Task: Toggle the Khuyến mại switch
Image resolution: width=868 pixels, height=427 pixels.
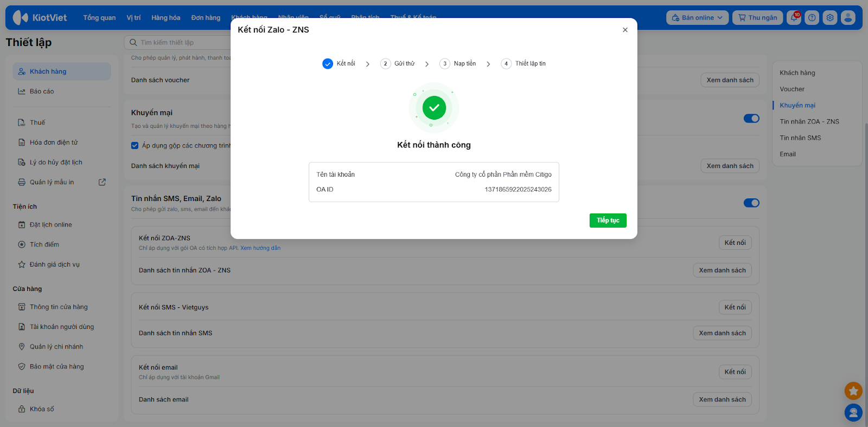Action: coord(751,118)
